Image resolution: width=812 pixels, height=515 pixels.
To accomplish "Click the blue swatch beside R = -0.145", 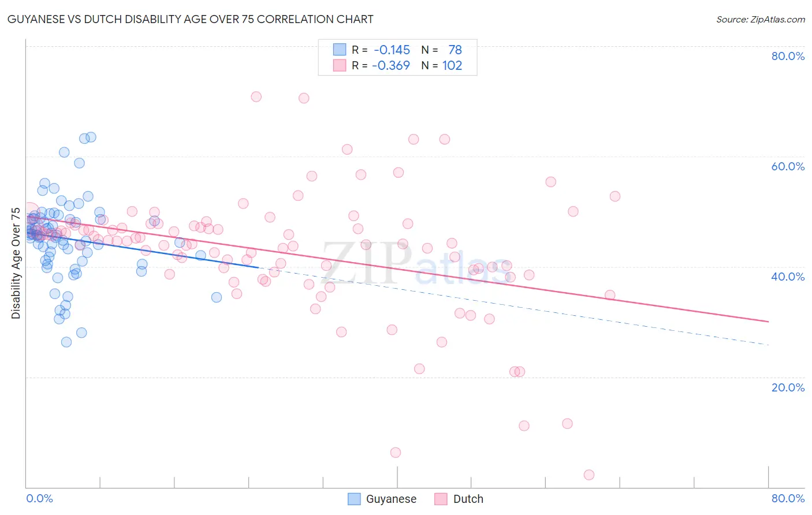I will 340,50.
